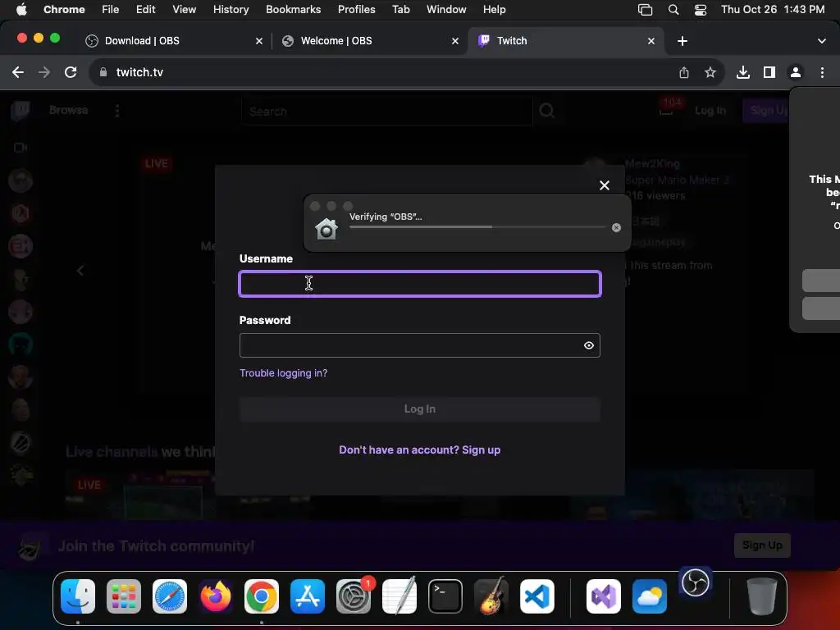This screenshot has height=630, width=840.
Task: Click the Twitch search box
Action: tap(387, 112)
